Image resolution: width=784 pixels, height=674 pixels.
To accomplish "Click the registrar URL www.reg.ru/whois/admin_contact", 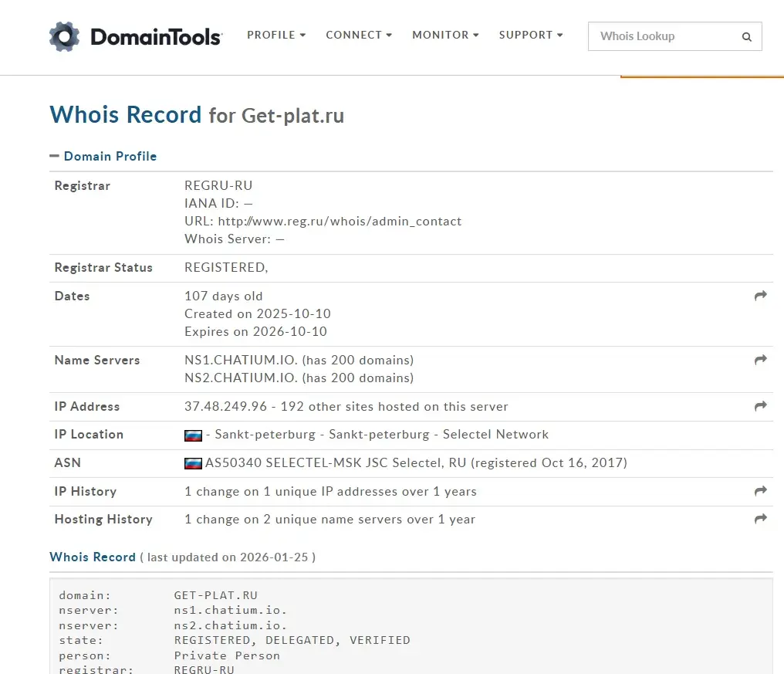I will [x=340, y=221].
